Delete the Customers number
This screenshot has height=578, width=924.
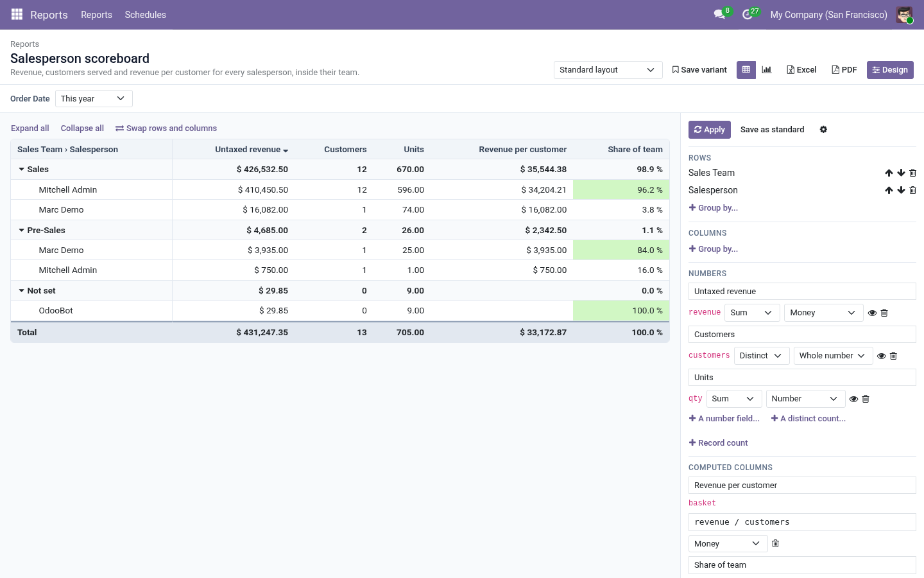pyautogui.click(x=893, y=356)
